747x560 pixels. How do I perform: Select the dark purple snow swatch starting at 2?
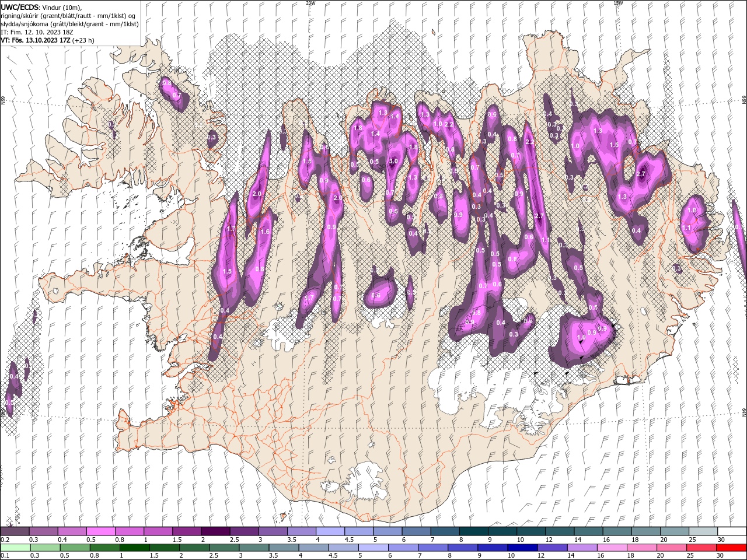click(x=215, y=531)
